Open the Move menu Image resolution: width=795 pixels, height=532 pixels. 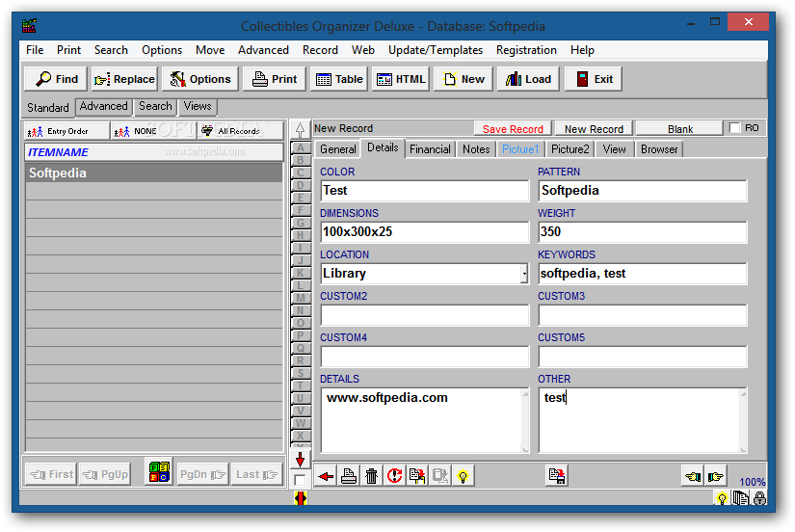pyautogui.click(x=210, y=50)
